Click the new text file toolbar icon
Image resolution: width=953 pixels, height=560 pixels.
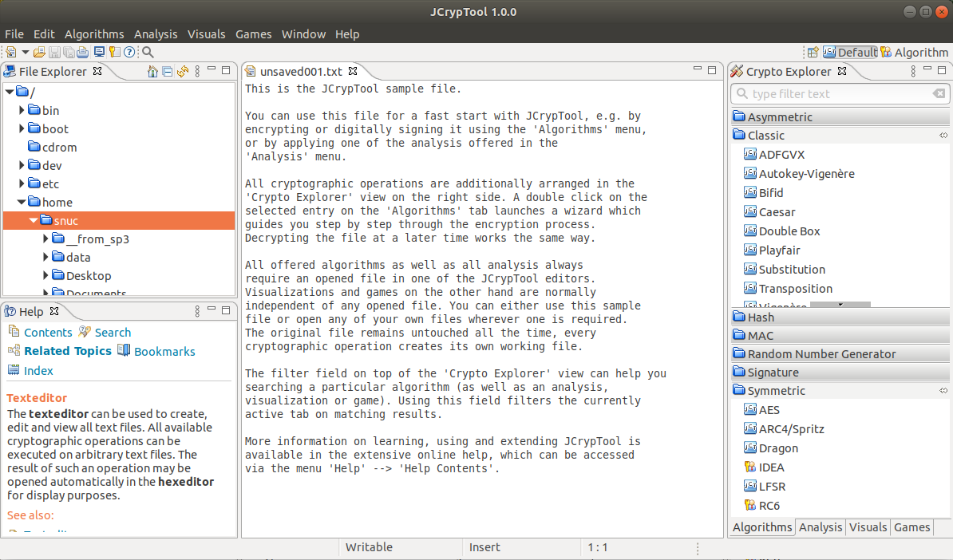coord(11,52)
